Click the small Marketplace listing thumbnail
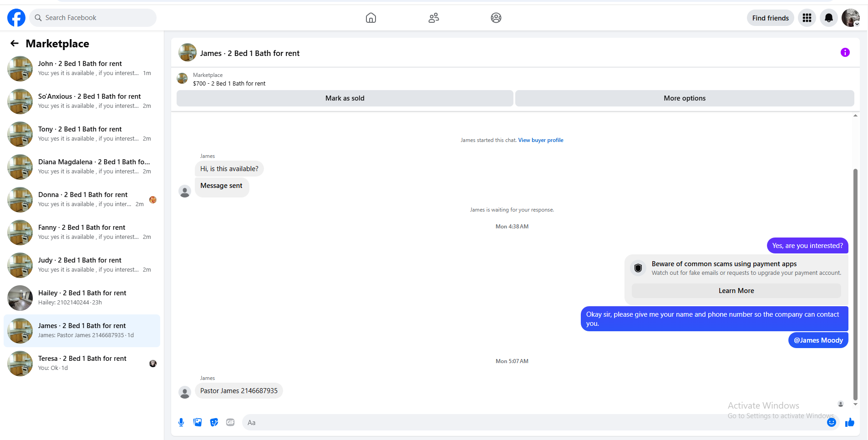This screenshot has height=440, width=868. pyautogui.click(x=182, y=78)
